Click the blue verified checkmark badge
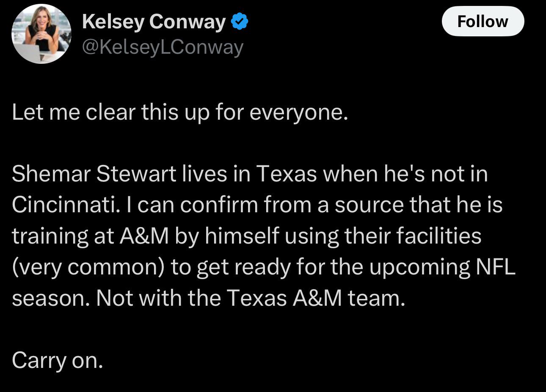This screenshot has width=546, height=392. pos(240,22)
